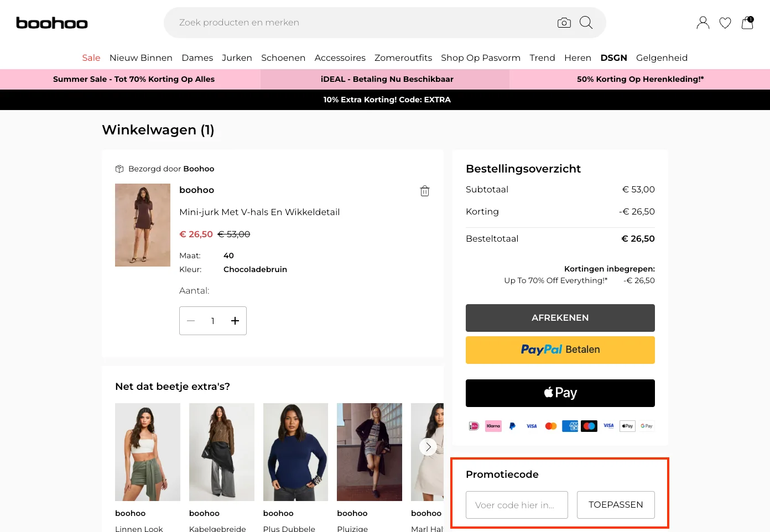Click next arrow in extras carousel

(428, 447)
